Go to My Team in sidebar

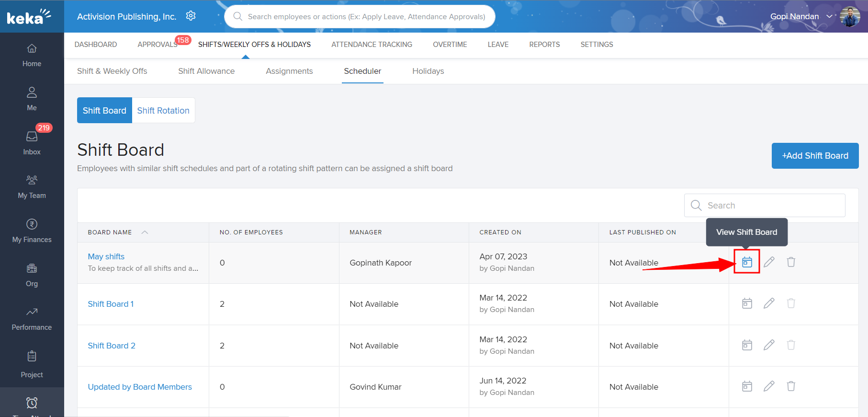click(32, 186)
